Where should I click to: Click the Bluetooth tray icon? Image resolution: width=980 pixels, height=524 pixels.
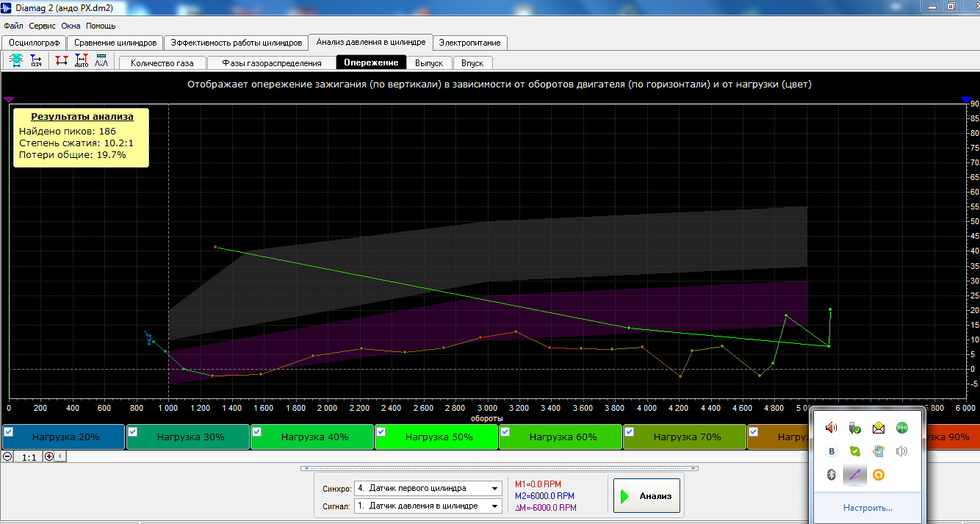pyautogui.click(x=832, y=475)
